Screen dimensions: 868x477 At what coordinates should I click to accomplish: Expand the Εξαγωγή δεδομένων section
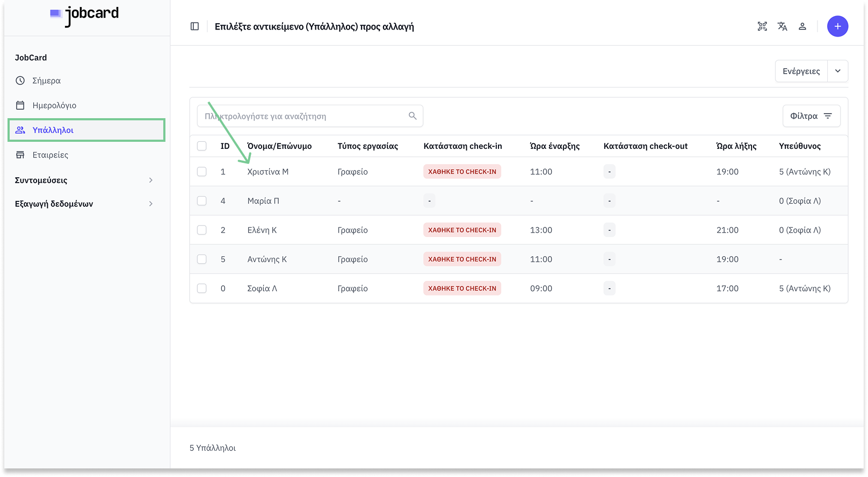click(84, 204)
